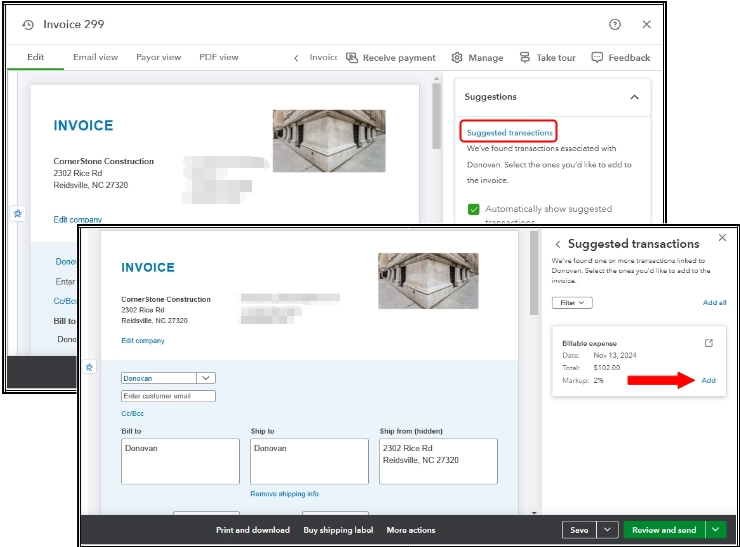Click the $102.00 total value
Image resolution: width=740 pixels, height=547 pixels.
pyautogui.click(x=607, y=368)
